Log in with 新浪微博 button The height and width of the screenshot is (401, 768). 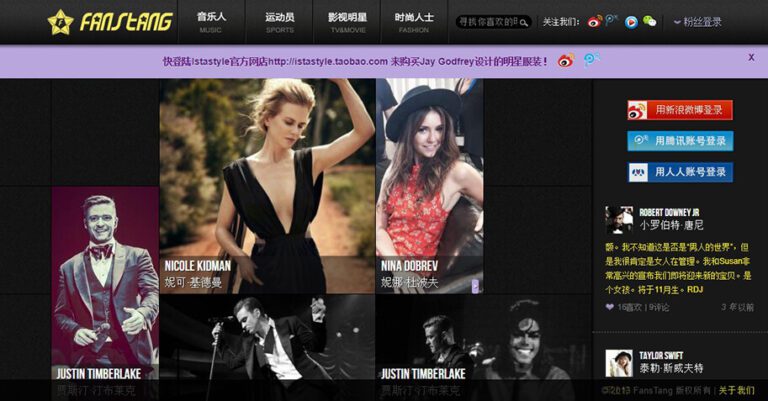[x=680, y=110]
